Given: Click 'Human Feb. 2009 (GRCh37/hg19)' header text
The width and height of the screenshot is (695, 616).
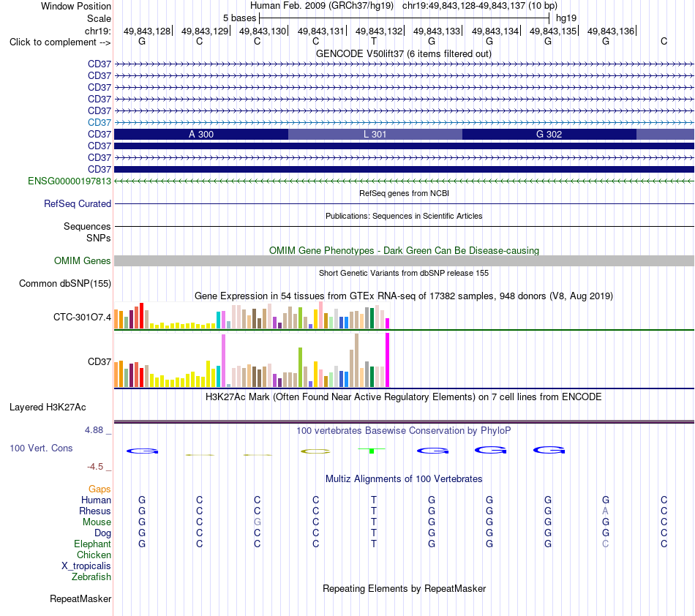Looking at the screenshot, I should [322, 6].
